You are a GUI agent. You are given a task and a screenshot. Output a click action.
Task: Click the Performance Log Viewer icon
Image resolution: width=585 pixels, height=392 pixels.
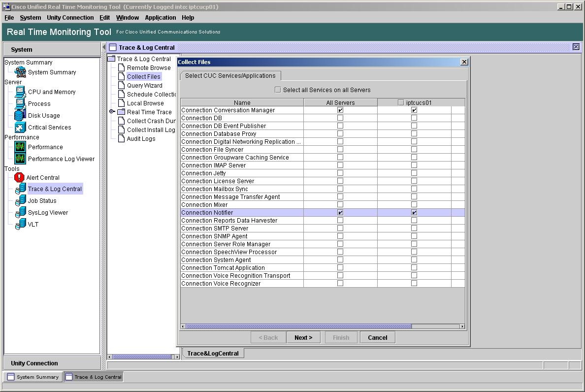(20, 159)
